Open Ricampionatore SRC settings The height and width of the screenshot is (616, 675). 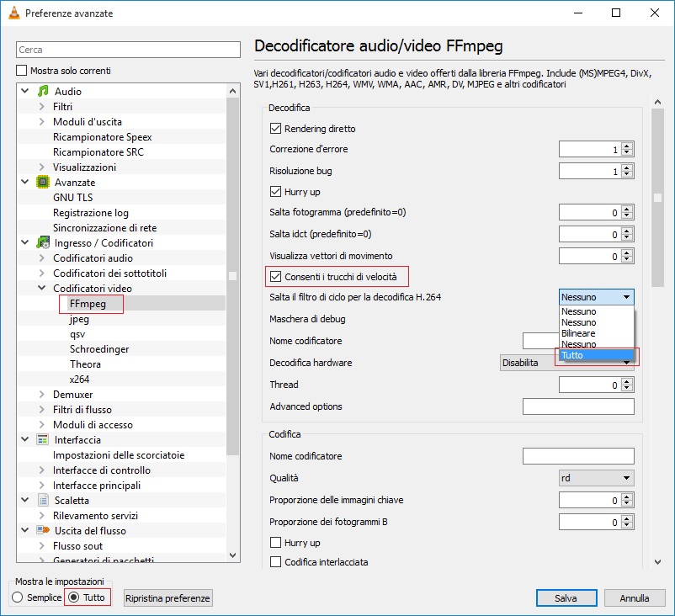pos(98,152)
